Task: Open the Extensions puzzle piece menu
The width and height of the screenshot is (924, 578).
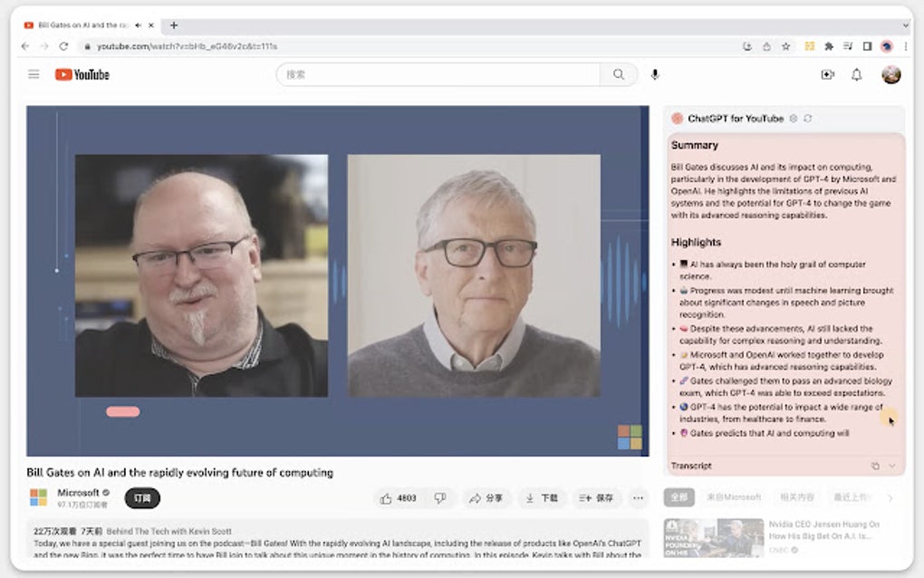Action: point(829,46)
